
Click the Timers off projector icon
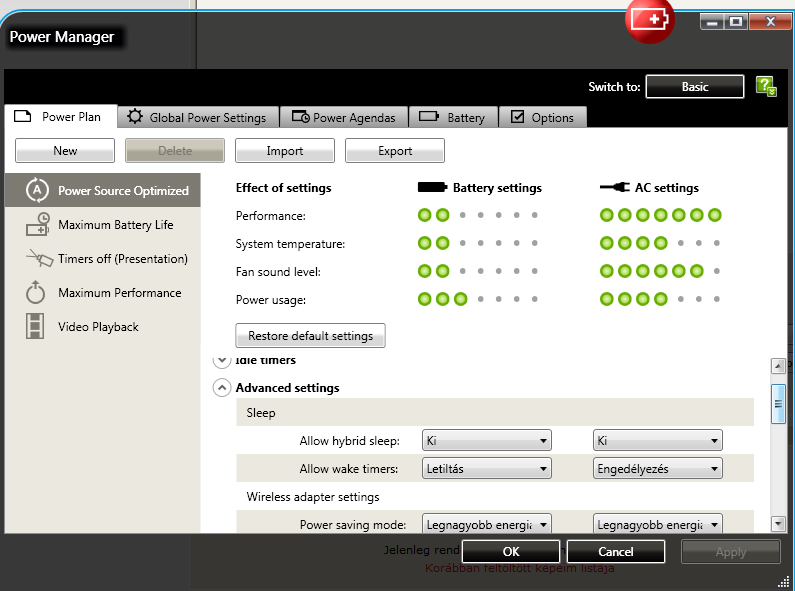(39, 258)
